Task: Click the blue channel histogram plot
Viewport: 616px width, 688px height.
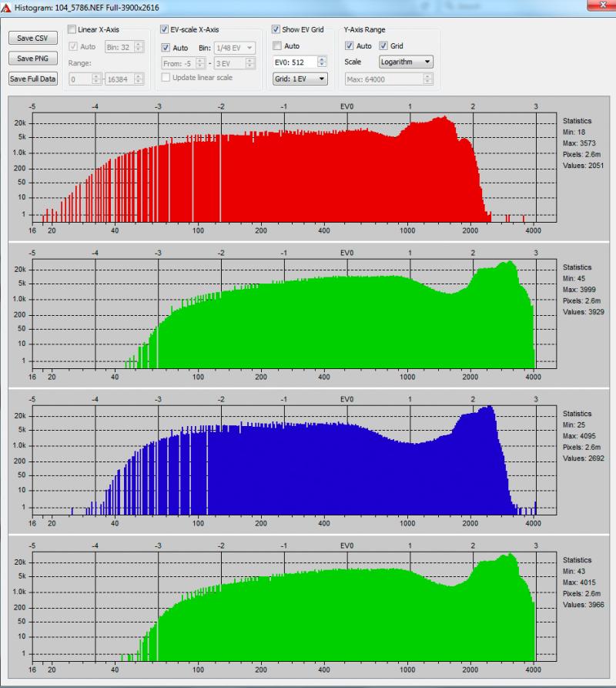Action: point(294,460)
